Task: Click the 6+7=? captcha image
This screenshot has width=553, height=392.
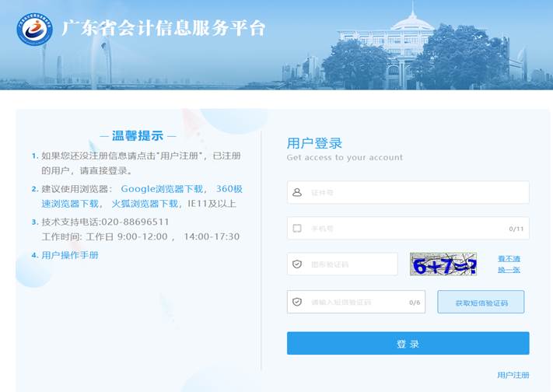Action: (443, 264)
